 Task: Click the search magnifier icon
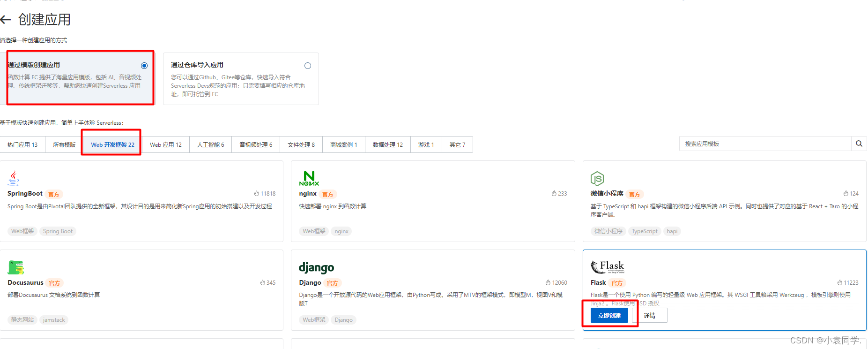click(859, 144)
